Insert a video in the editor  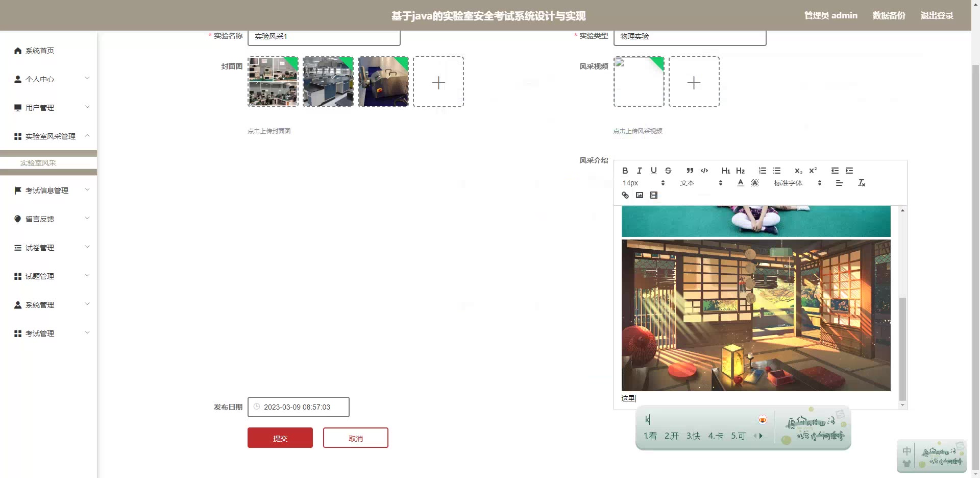click(653, 195)
